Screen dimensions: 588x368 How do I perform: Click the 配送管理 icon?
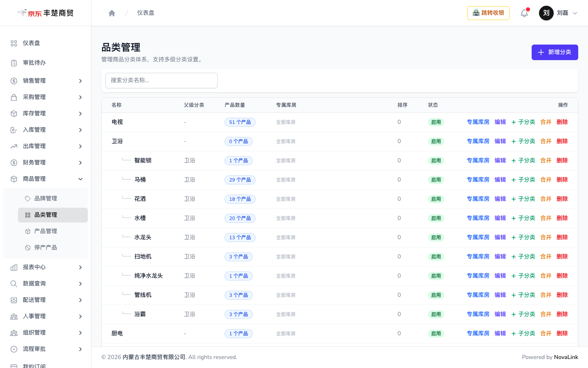[x=14, y=300]
